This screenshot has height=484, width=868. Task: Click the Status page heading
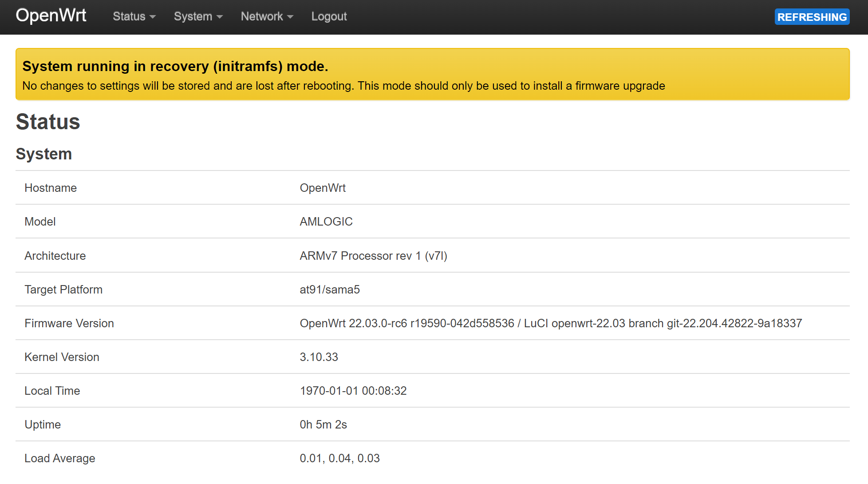click(48, 122)
